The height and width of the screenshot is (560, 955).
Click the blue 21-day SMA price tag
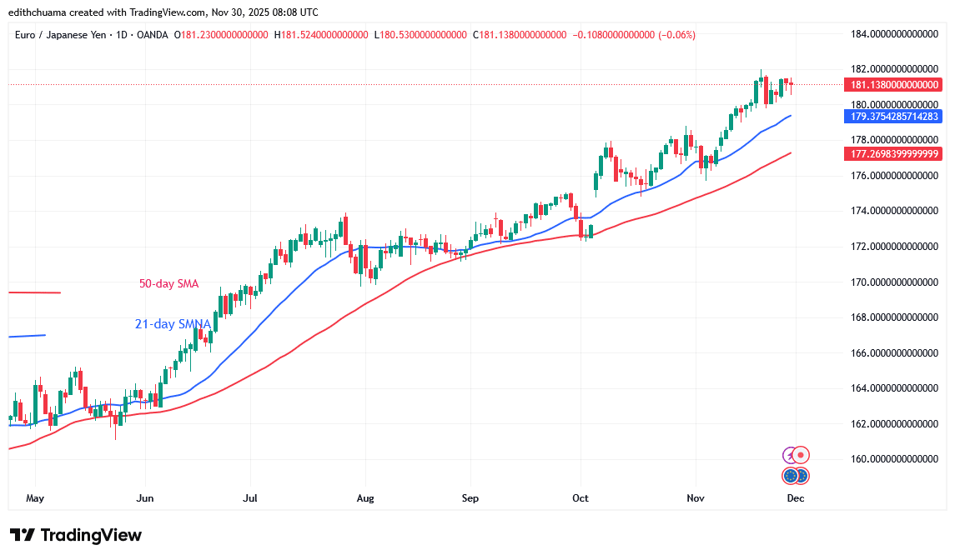click(894, 117)
